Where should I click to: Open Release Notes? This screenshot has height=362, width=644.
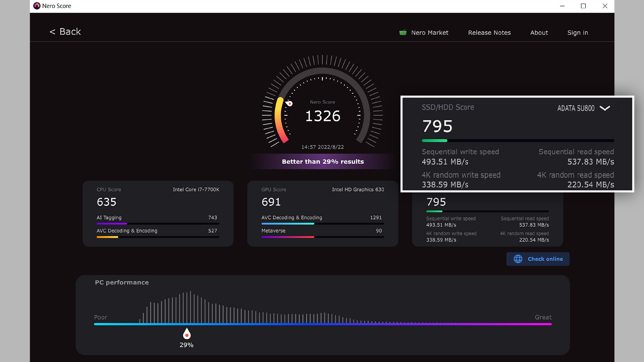click(x=489, y=33)
